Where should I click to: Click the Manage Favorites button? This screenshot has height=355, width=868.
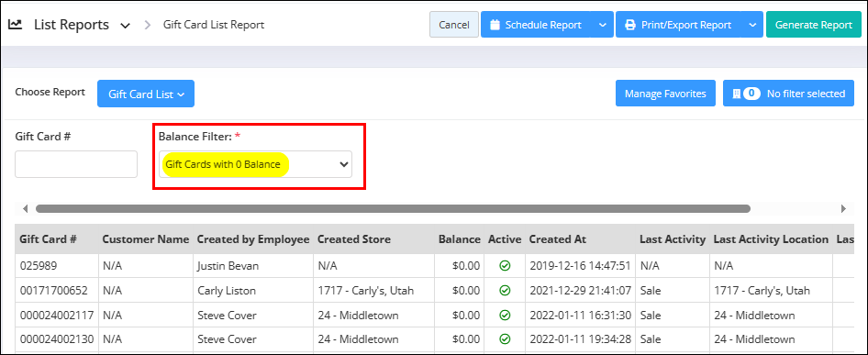pos(665,94)
